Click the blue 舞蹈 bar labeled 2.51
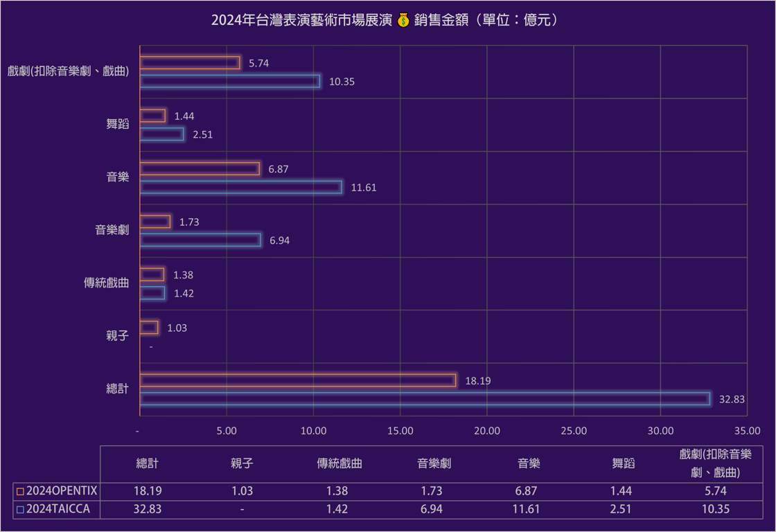Viewport: 776px width, 532px height. 162,134
